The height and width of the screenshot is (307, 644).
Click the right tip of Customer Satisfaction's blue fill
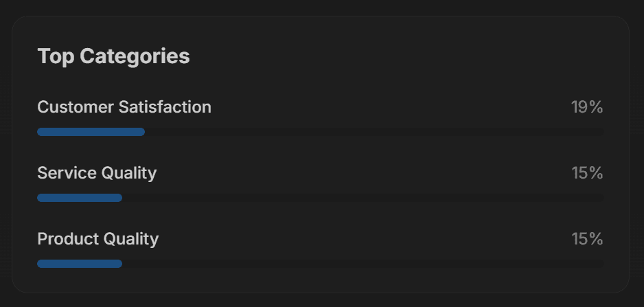coord(141,132)
